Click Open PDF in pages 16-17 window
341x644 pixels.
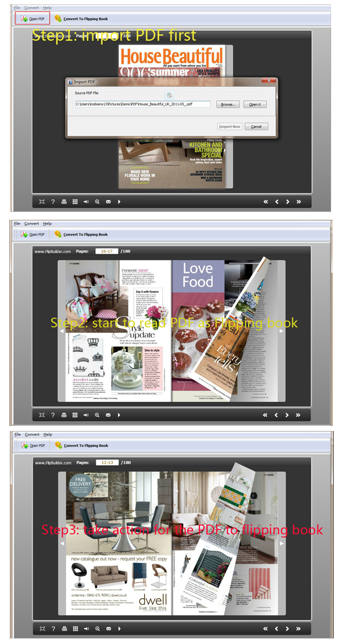point(32,234)
